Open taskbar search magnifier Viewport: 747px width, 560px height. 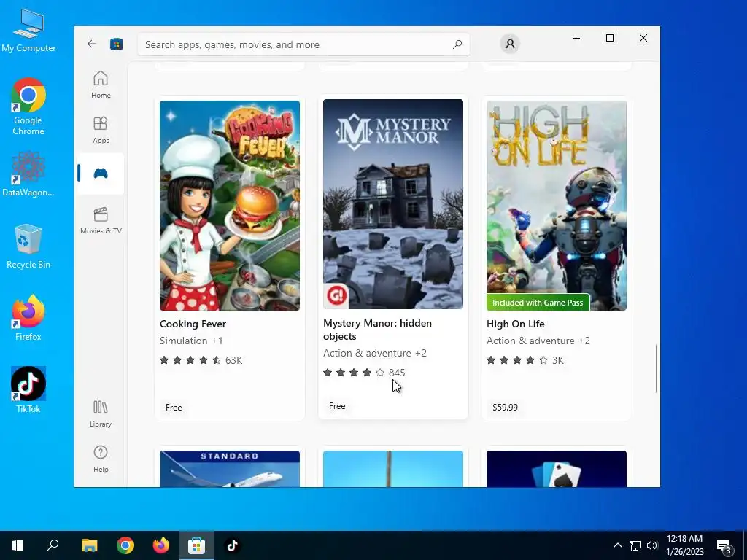point(53,545)
